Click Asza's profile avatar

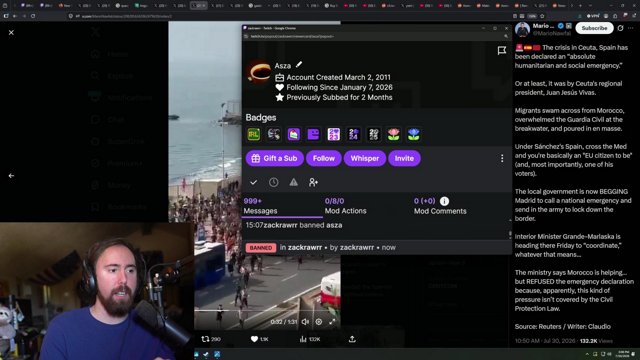[259, 73]
